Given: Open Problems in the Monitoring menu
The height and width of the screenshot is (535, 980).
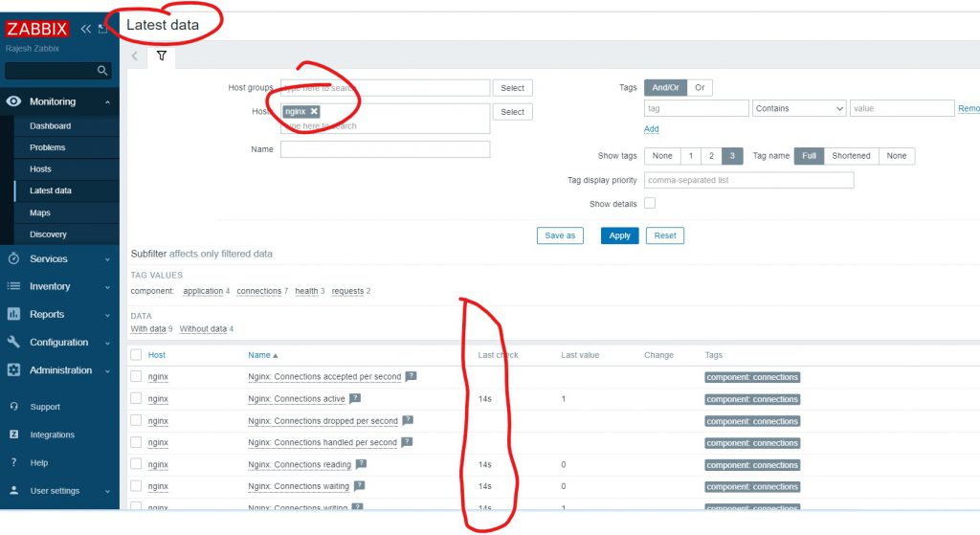Looking at the screenshot, I should point(48,147).
